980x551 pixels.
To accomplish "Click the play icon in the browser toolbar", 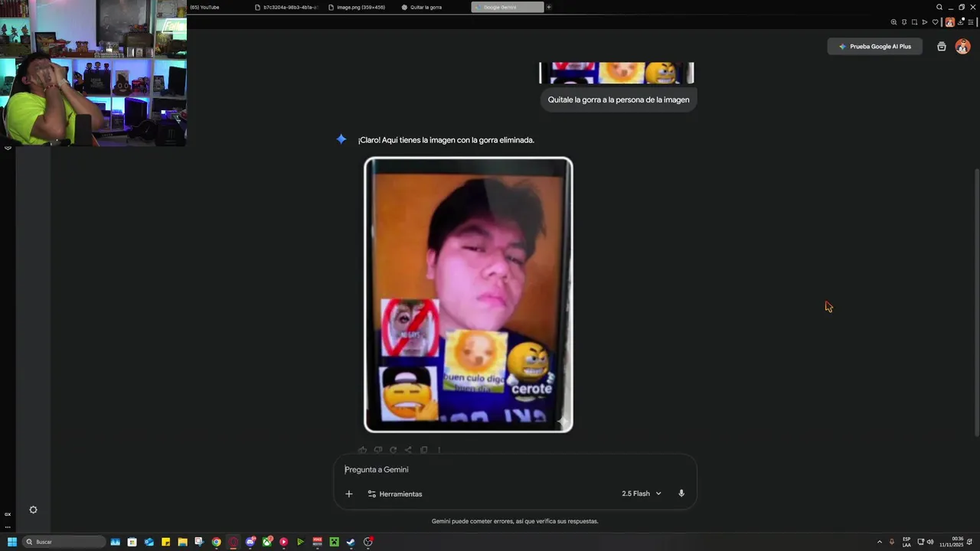I will [925, 22].
